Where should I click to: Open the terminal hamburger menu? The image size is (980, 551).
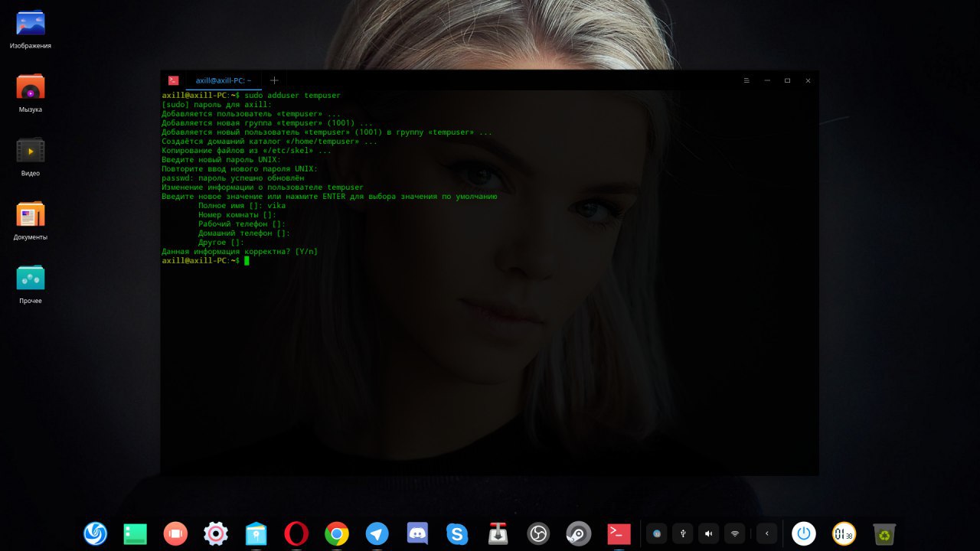[746, 80]
